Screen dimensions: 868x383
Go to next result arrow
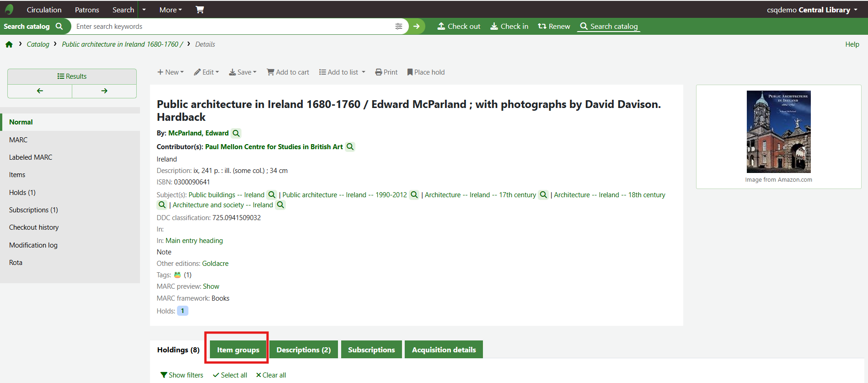pos(104,91)
